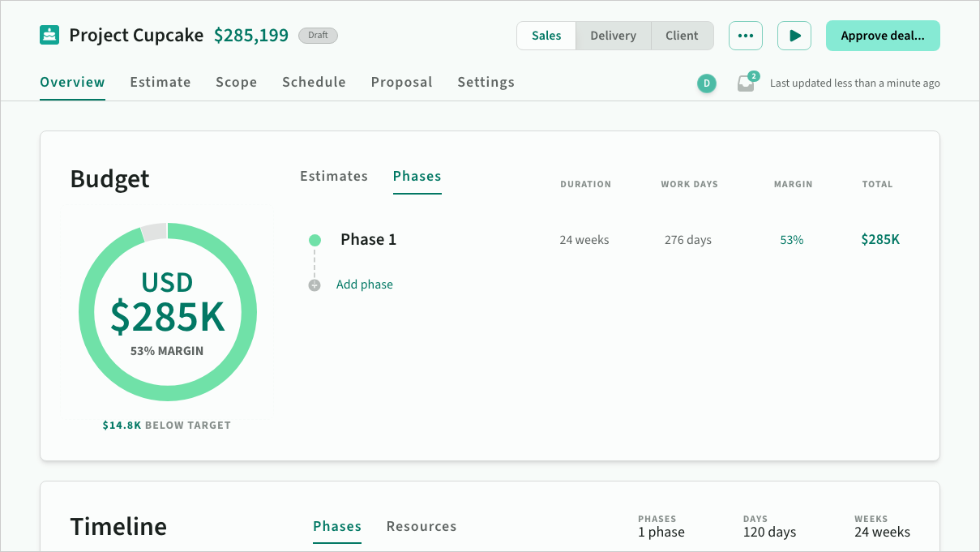Click the Approve deal button
980x552 pixels.
point(882,36)
